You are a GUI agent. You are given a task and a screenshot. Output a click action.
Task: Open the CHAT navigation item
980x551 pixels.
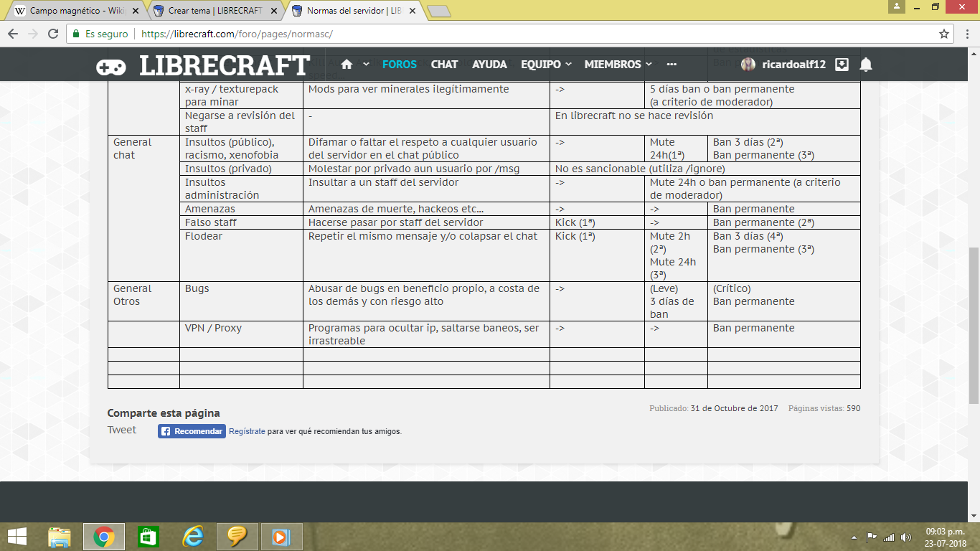444,65
